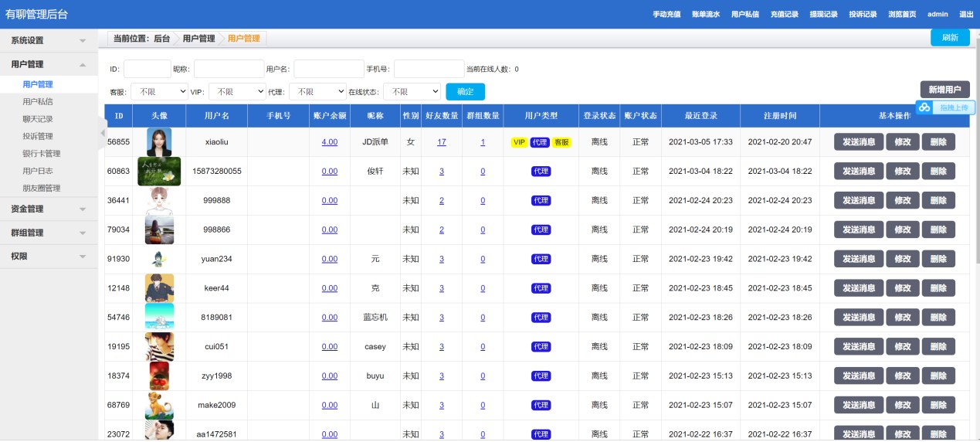The image size is (980, 442).
Task: Click the 新增用户 button
Action: point(944,90)
